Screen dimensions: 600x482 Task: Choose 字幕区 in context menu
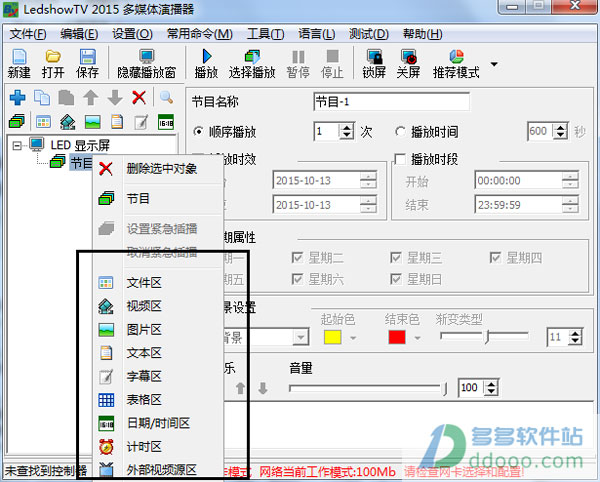tap(158, 376)
